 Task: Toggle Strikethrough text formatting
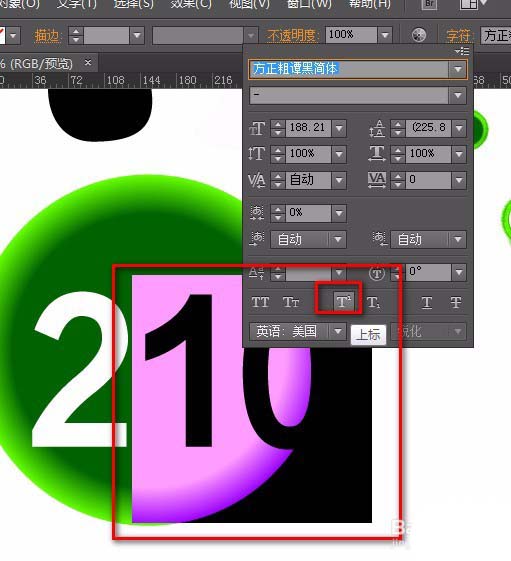coord(456,302)
